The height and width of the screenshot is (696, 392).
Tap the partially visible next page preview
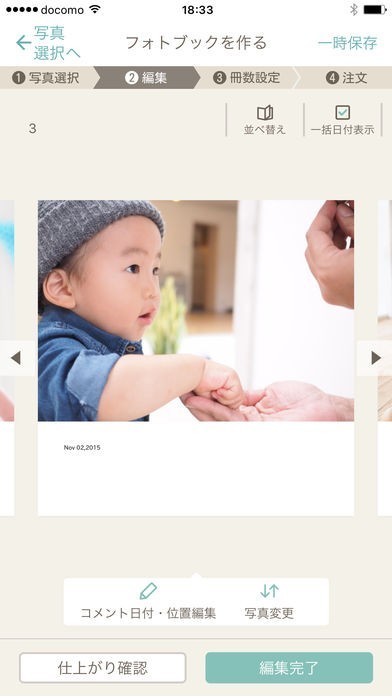pyautogui.click(x=384, y=358)
